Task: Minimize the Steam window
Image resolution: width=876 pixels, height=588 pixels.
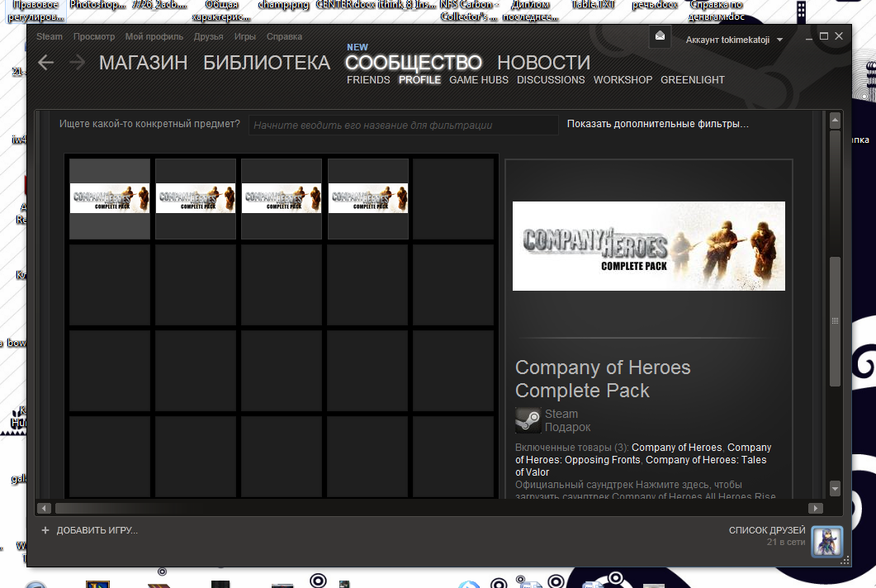Action: click(x=808, y=37)
